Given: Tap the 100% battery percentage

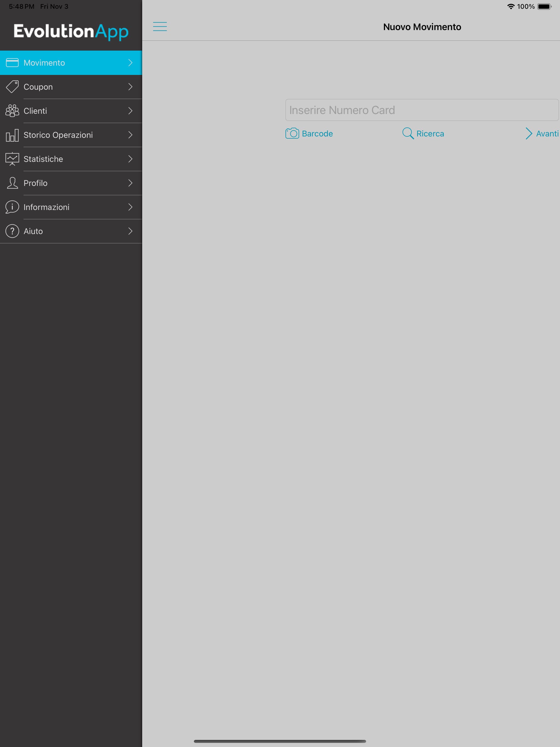Looking at the screenshot, I should 526,6.
